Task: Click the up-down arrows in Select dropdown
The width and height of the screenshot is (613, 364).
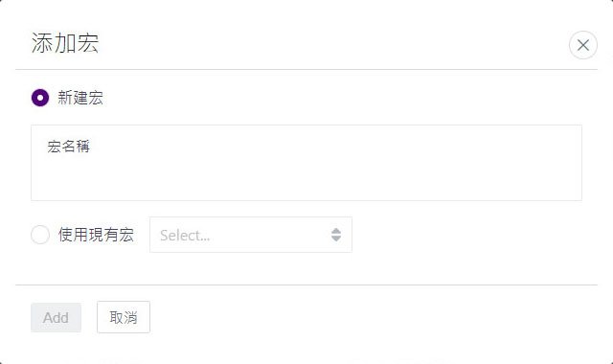Action: (336, 235)
